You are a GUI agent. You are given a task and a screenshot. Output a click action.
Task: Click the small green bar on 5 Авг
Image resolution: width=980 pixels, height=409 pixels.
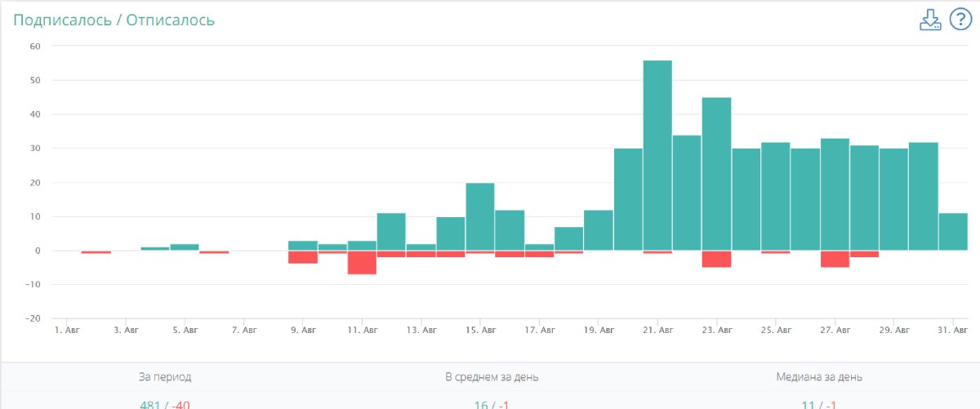(185, 247)
